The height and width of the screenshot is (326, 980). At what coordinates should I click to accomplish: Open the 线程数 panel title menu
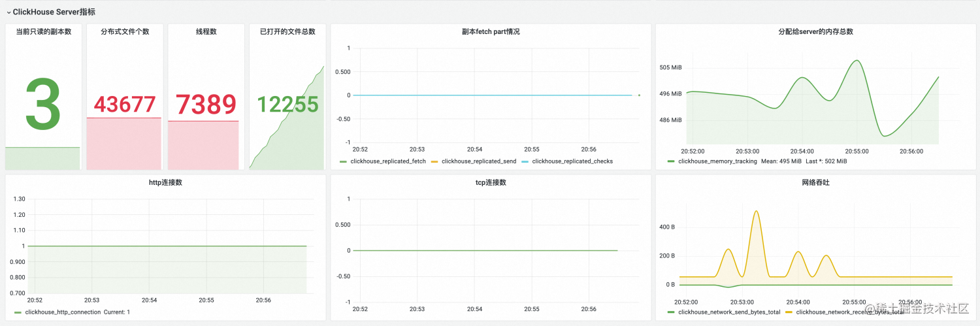coord(206,31)
